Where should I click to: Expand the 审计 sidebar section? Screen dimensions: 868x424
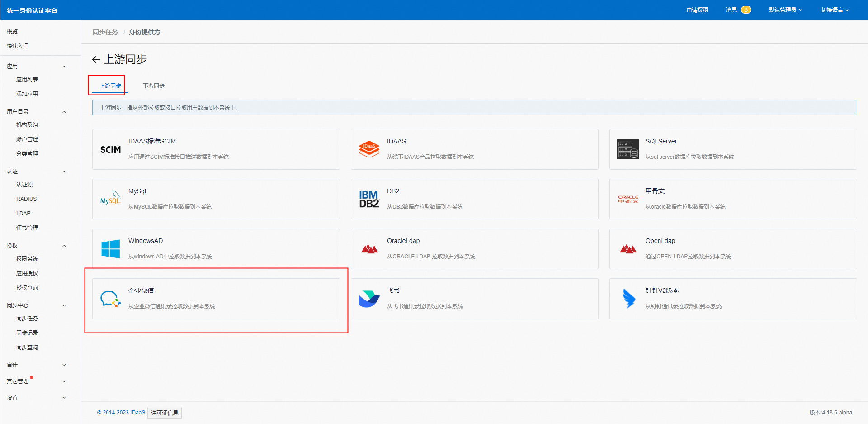pyautogui.click(x=64, y=365)
